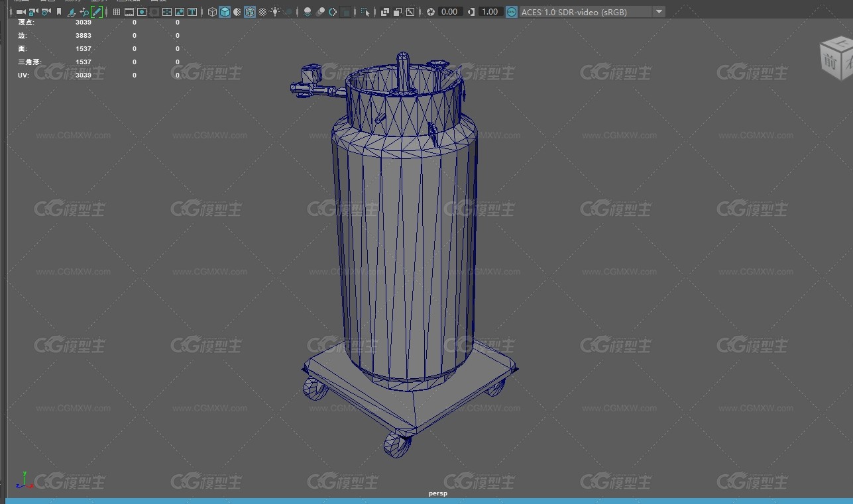Click Screen Space Ambient Occlusion icon
853x504 pixels.
(x=308, y=12)
